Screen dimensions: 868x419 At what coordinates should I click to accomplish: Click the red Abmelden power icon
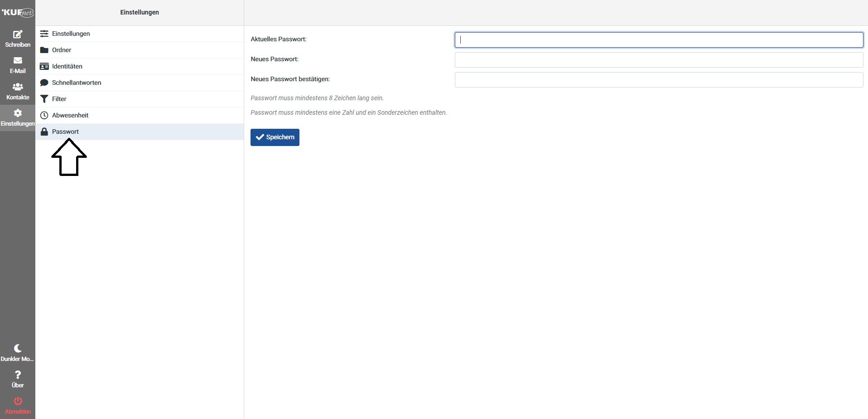click(x=18, y=401)
